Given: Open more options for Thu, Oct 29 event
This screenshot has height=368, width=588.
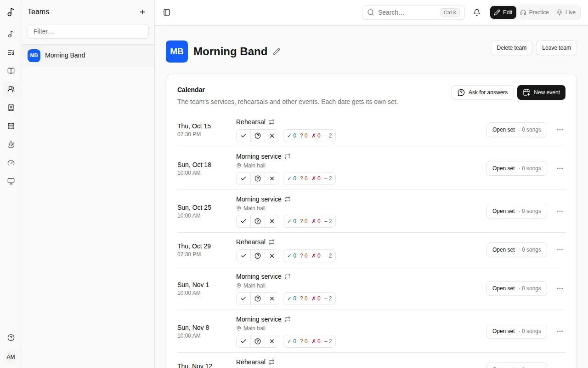Looking at the screenshot, I should pyautogui.click(x=560, y=250).
